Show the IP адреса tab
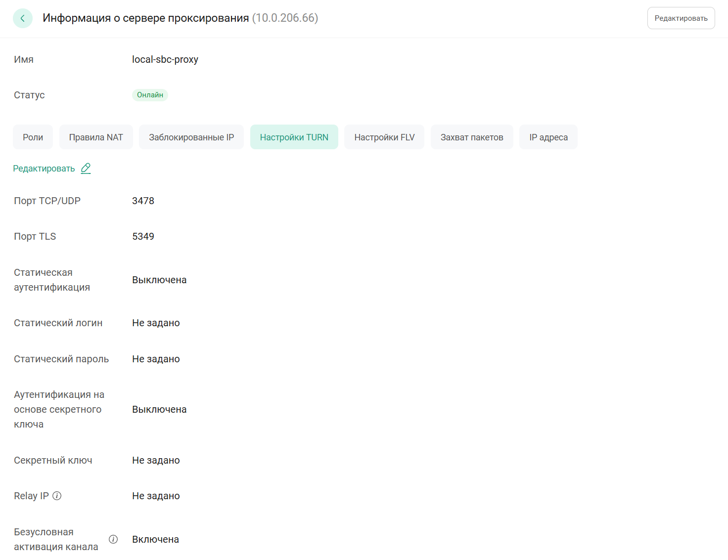This screenshot has height=560, width=728. click(x=548, y=137)
